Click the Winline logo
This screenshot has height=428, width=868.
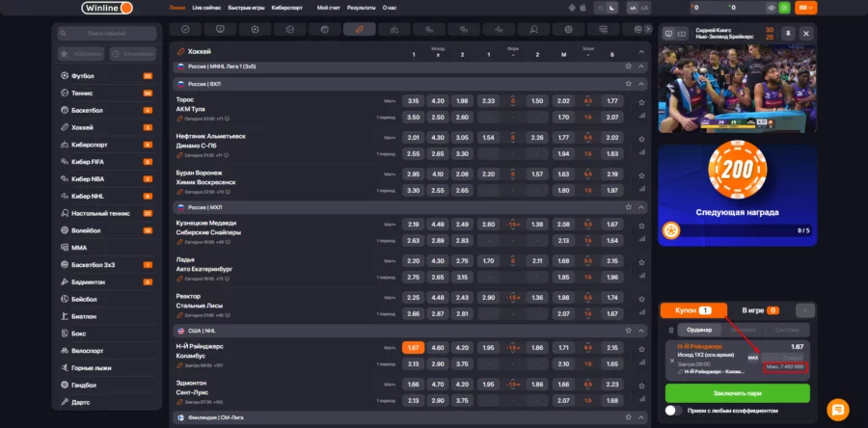[105, 8]
